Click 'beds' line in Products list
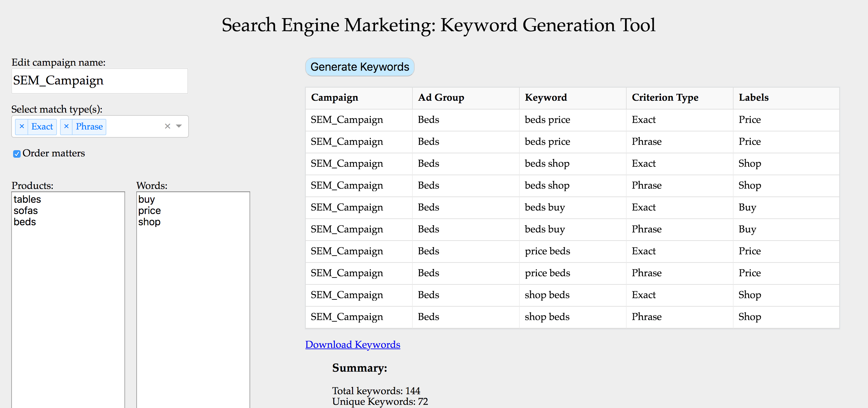This screenshot has height=408, width=868. coord(25,222)
